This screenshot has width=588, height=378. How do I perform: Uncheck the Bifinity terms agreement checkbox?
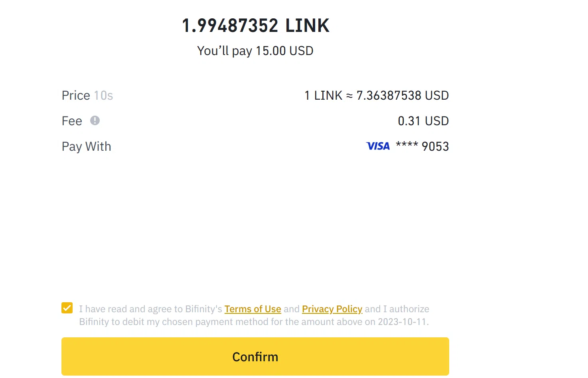coord(67,308)
